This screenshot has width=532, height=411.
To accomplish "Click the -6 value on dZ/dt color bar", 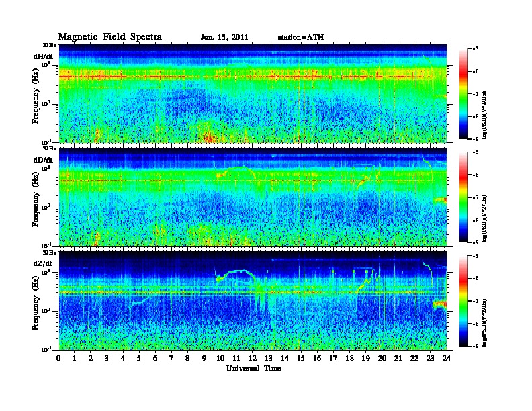I will [475, 279].
